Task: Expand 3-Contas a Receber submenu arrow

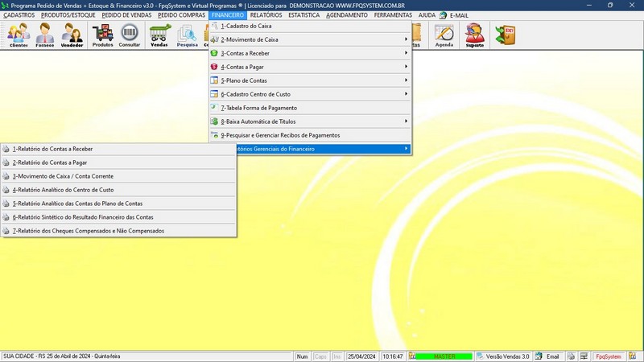Action: (x=406, y=53)
